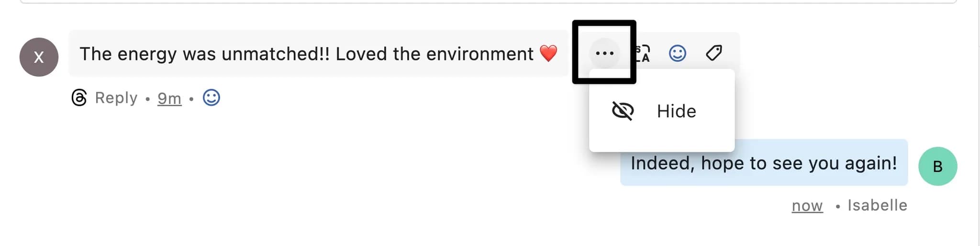
Task: Click the Reply link under the comment
Action: click(x=116, y=98)
